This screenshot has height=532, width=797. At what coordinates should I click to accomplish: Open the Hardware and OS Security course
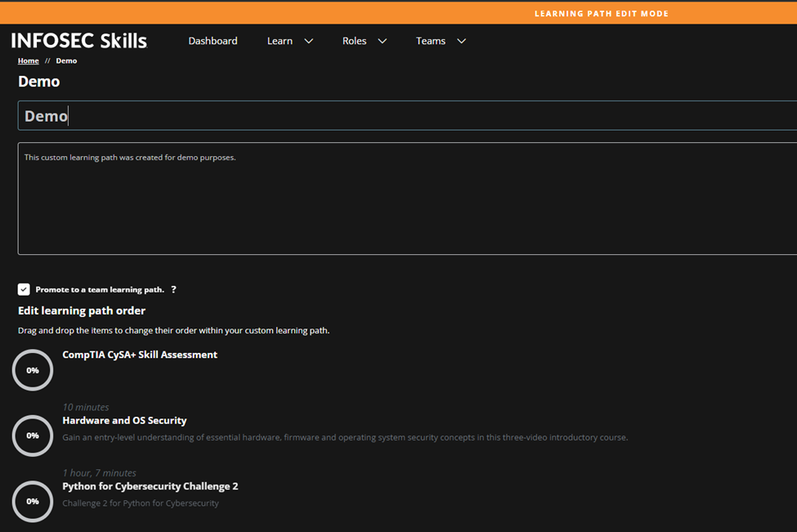click(124, 420)
